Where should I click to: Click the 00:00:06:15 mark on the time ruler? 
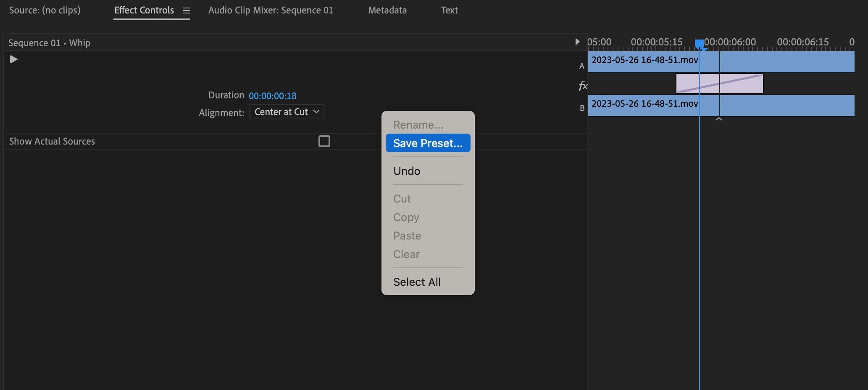pos(803,42)
